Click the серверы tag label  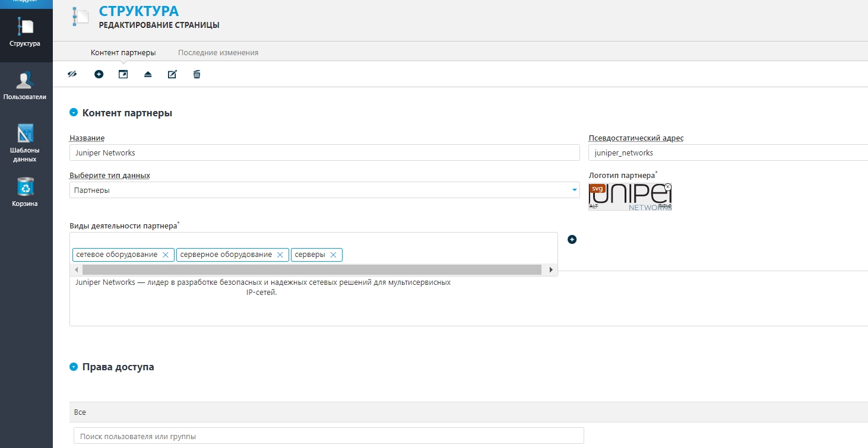pos(310,255)
